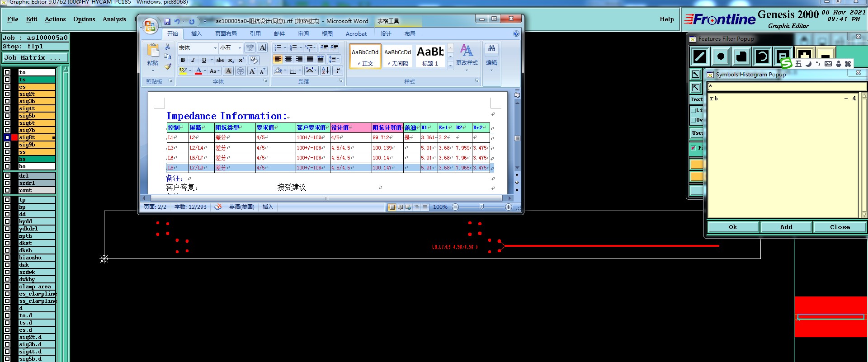
Task: Click the Sort A-Z icon in Word
Action: click(325, 71)
